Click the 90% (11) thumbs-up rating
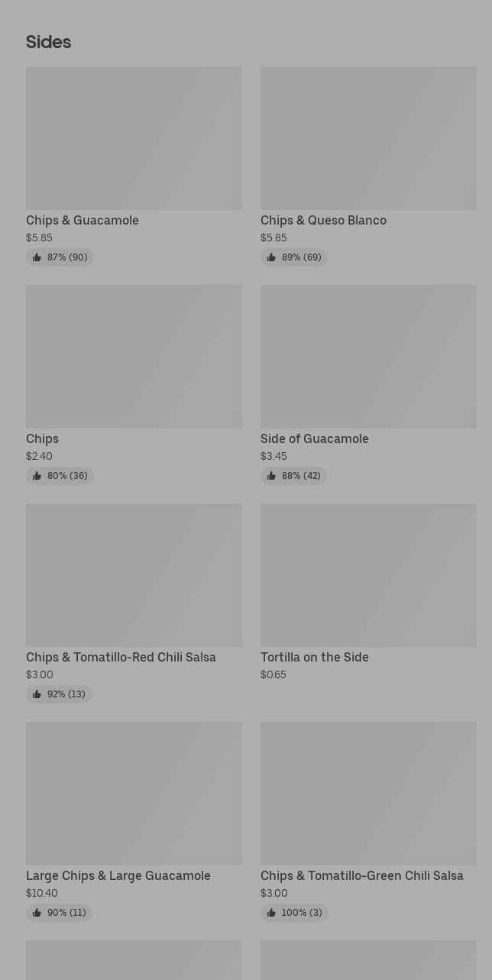Image resolution: width=492 pixels, height=980 pixels. (59, 913)
